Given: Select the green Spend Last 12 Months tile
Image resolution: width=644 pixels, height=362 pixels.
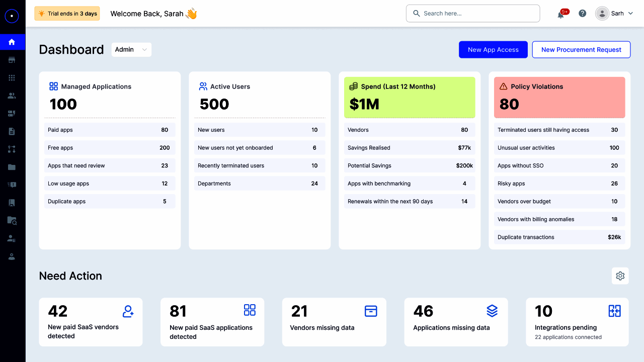Looking at the screenshot, I should [x=410, y=98].
